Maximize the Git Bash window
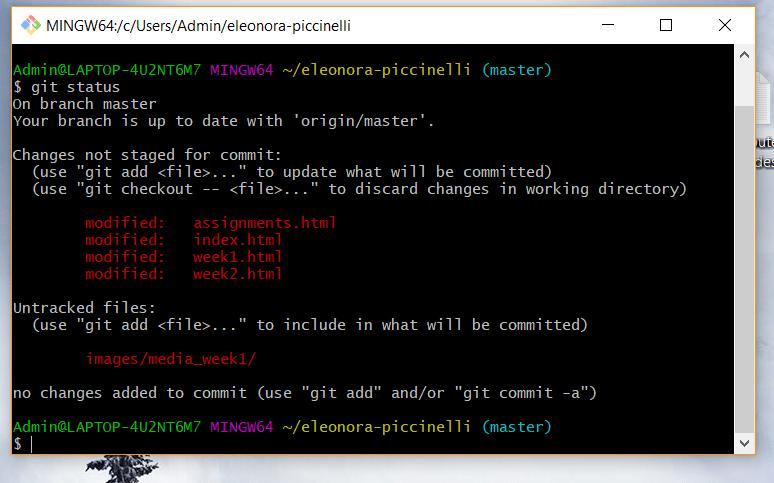Image resolution: width=774 pixels, height=483 pixels. (666, 25)
